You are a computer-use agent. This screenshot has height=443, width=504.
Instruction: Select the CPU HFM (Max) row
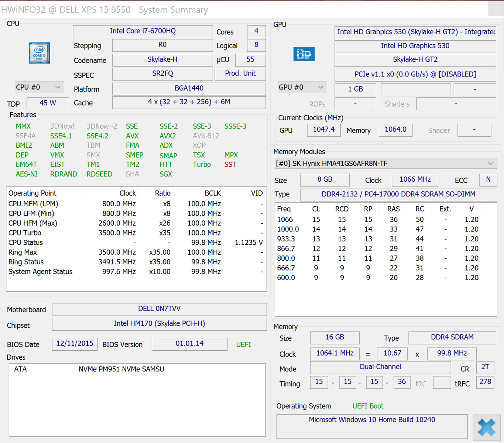136,223
